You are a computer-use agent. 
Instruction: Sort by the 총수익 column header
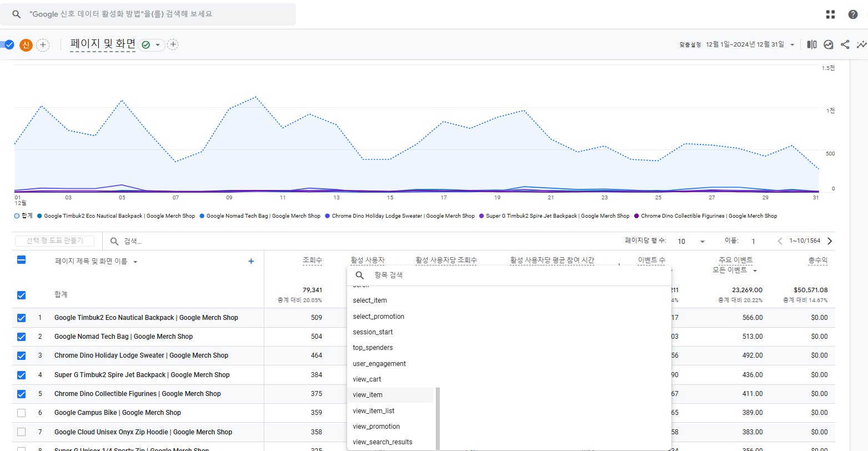tap(818, 260)
